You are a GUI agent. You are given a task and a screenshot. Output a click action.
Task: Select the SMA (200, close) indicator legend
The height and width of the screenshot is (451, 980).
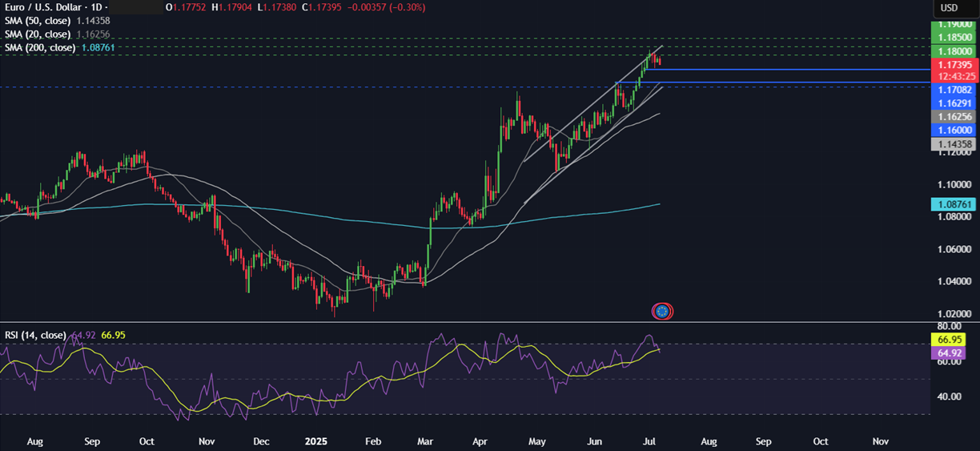[42, 48]
